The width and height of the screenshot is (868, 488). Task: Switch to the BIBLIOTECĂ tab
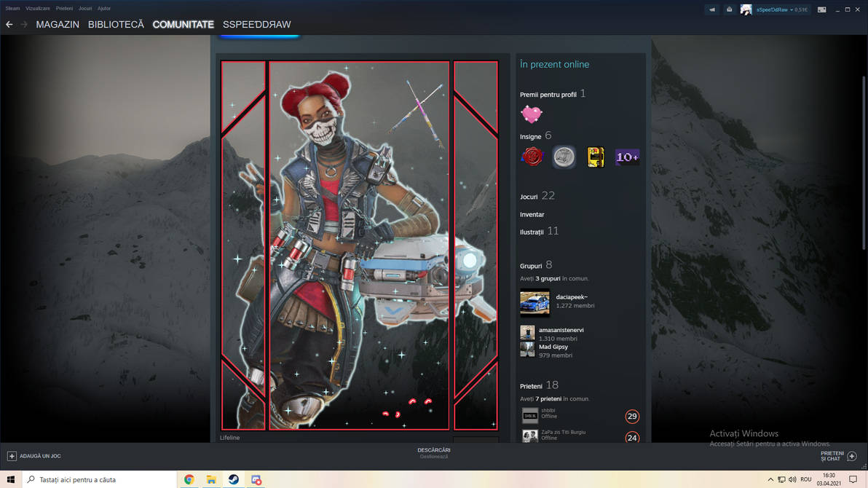116,24
